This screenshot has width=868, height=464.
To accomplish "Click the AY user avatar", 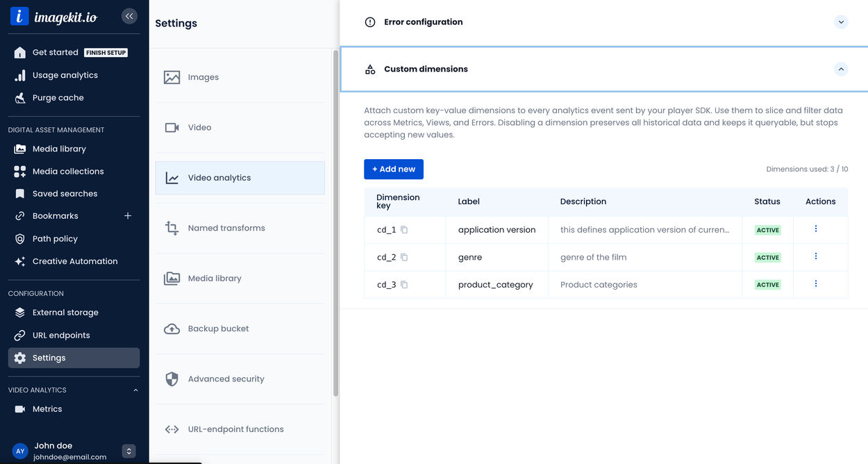I will (20, 451).
